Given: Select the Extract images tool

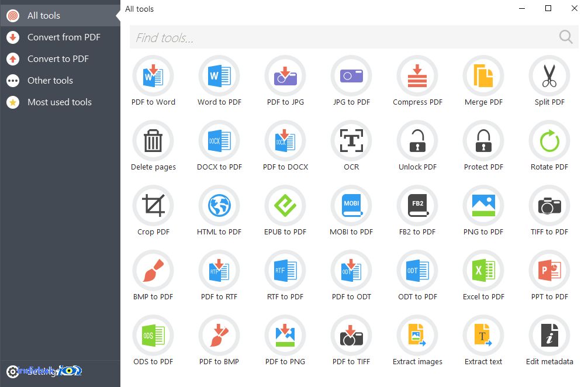Looking at the screenshot, I should [x=417, y=336].
